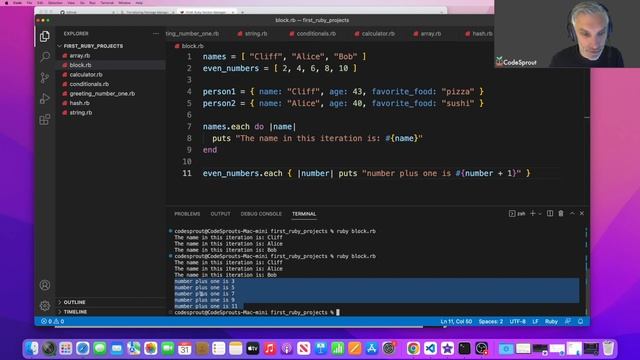Open the Extensions view
This screenshot has height=360, width=640.
[45, 120]
